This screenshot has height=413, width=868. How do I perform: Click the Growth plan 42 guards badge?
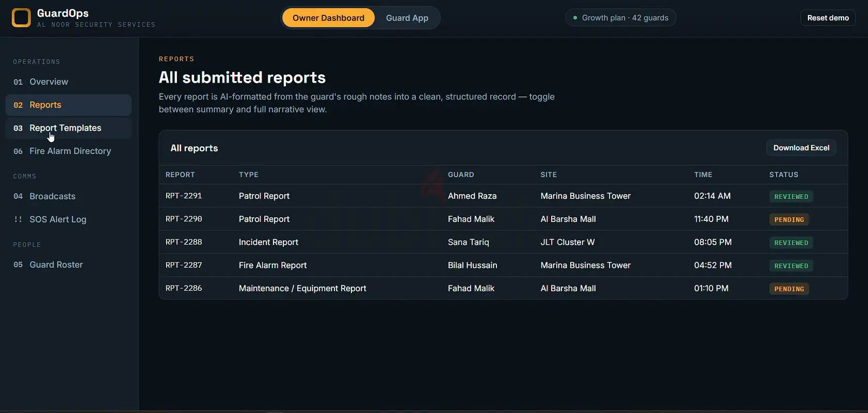(620, 18)
